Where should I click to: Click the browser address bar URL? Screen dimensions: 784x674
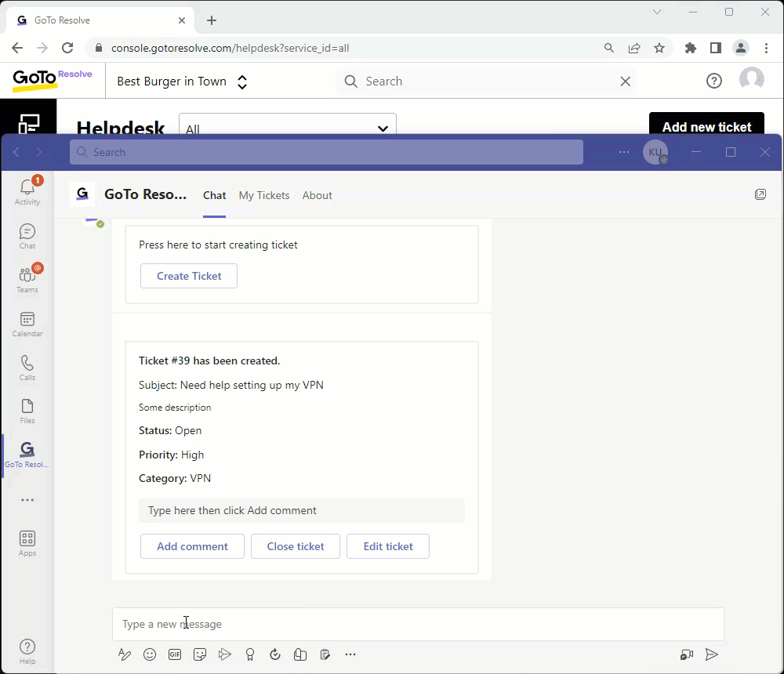230,48
